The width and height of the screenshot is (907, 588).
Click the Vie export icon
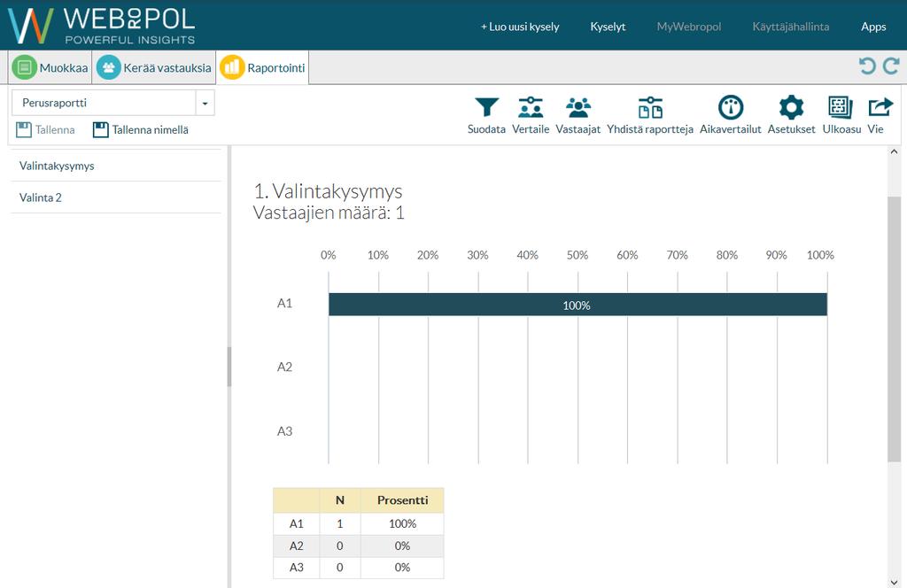tap(880, 107)
